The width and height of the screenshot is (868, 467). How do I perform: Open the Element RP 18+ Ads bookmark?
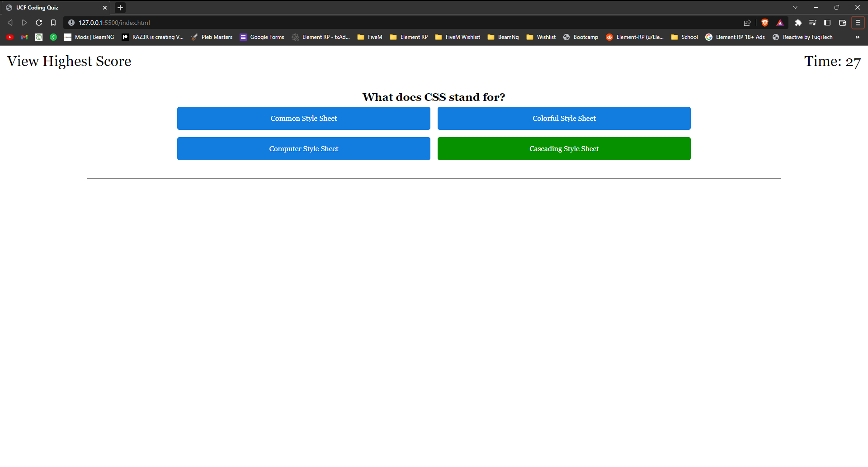point(736,37)
